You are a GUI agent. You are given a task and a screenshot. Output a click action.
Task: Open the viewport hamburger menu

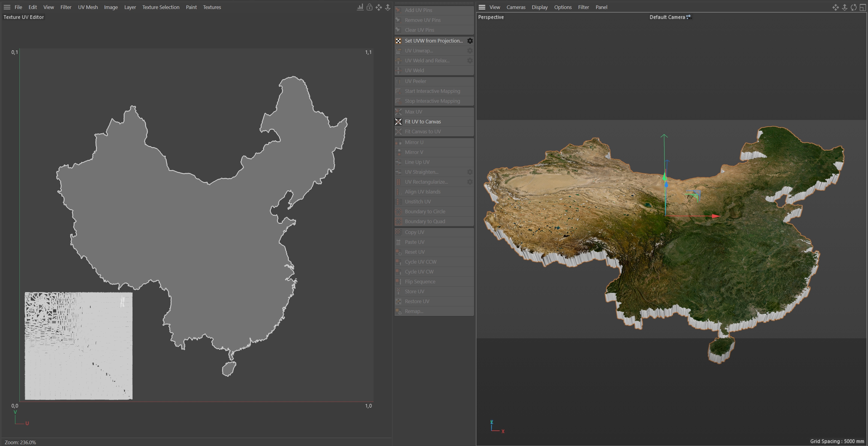tap(482, 7)
